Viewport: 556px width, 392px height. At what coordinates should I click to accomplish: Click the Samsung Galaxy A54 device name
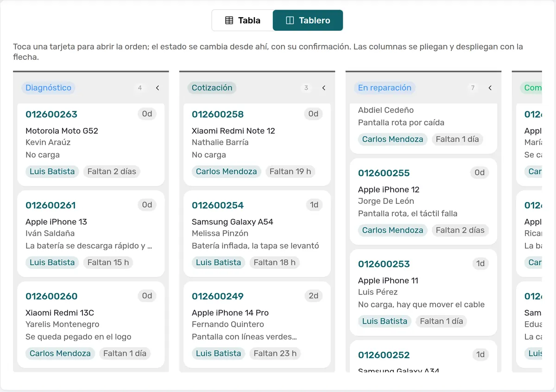click(x=233, y=221)
